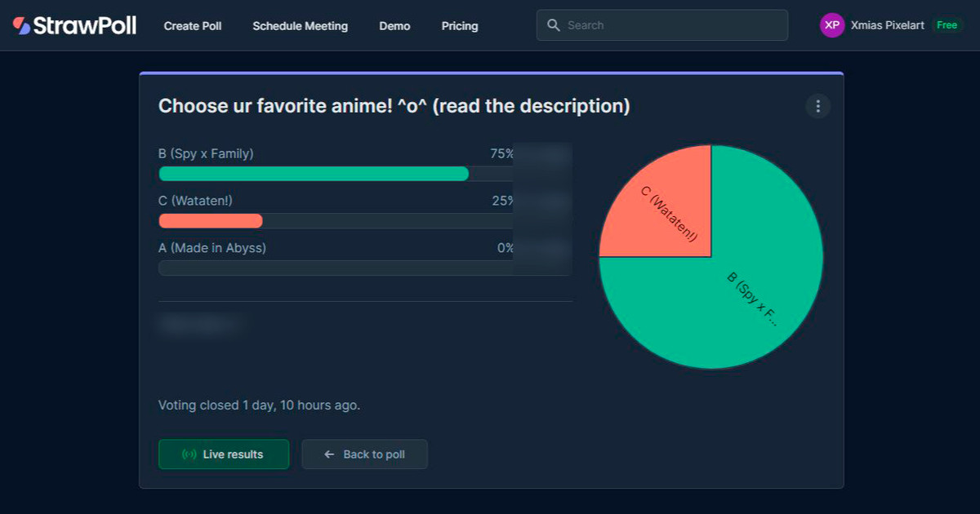Click the back arrow icon
980x514 pixels.
tap(329, 454)
